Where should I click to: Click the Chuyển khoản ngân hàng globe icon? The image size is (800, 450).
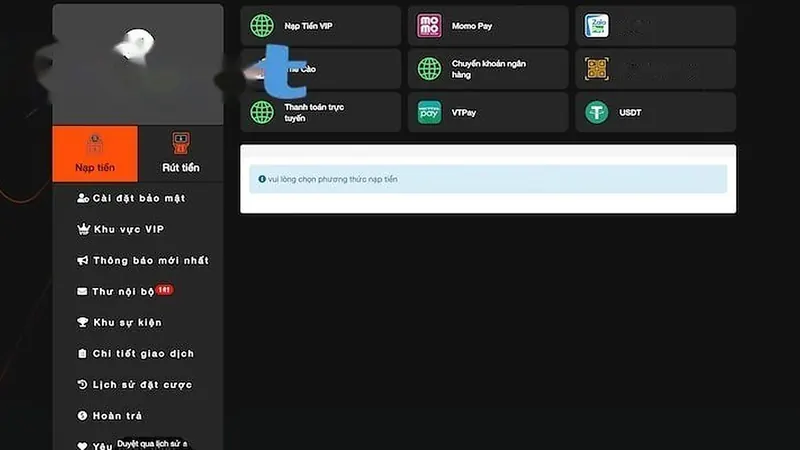point(429,69)
